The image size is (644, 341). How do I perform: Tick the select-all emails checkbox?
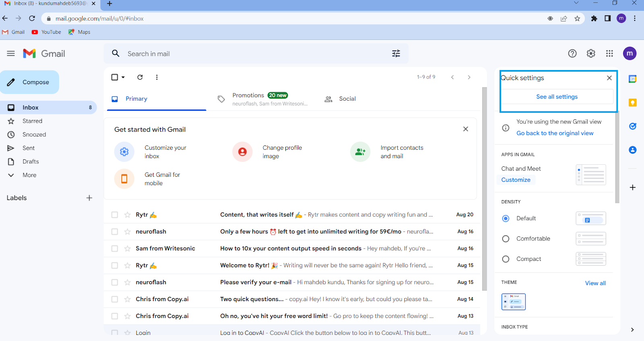pos(115,77)
